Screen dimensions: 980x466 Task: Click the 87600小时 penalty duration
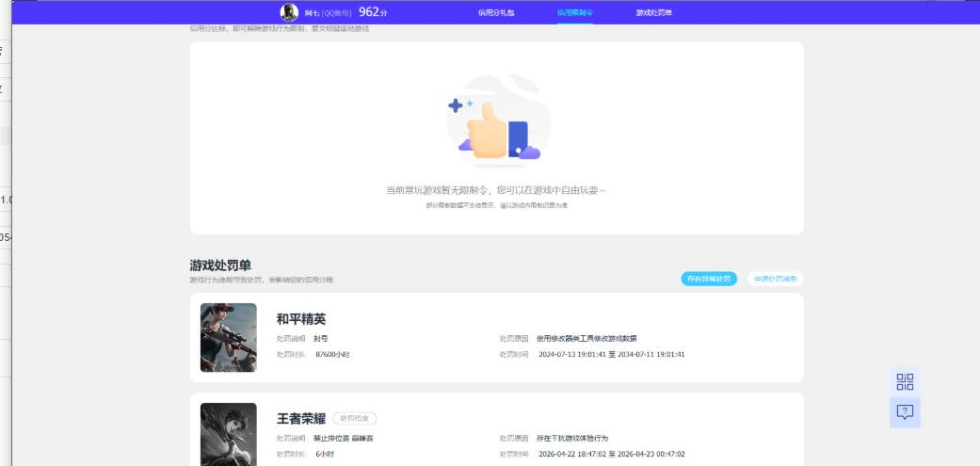click(332, 354)
